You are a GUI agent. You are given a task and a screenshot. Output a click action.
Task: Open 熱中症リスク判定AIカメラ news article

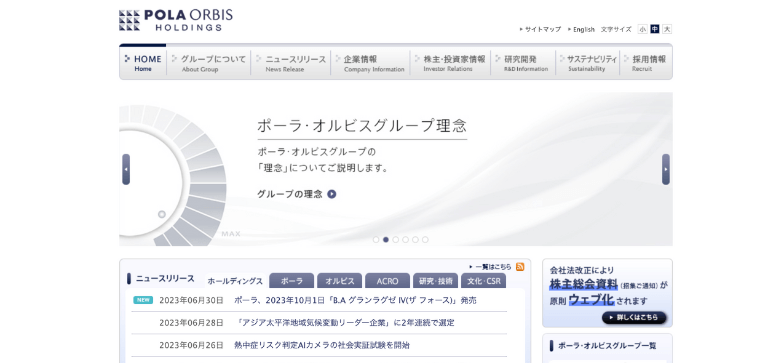[x=322, y=345]
